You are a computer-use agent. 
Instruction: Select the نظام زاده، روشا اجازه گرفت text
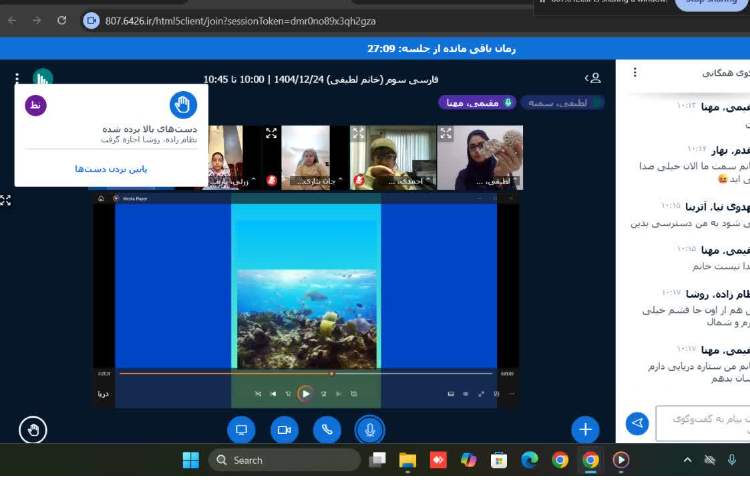coord(149,140)
